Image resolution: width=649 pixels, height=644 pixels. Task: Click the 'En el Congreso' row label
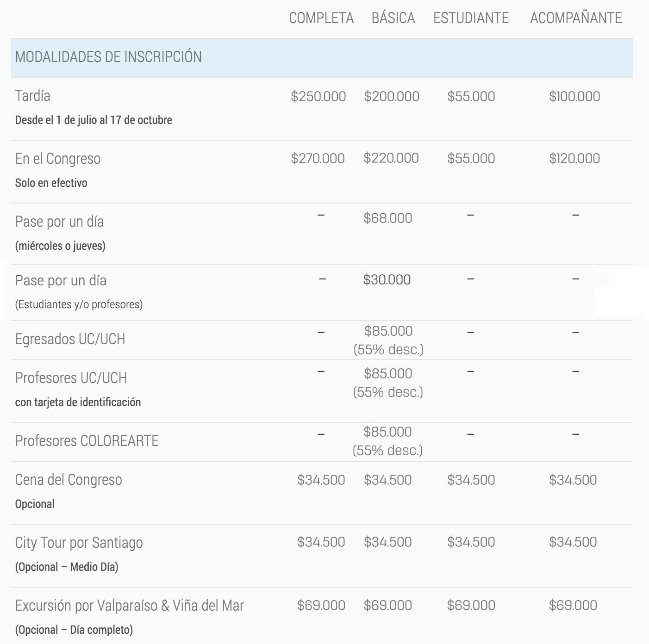(58, 159)
